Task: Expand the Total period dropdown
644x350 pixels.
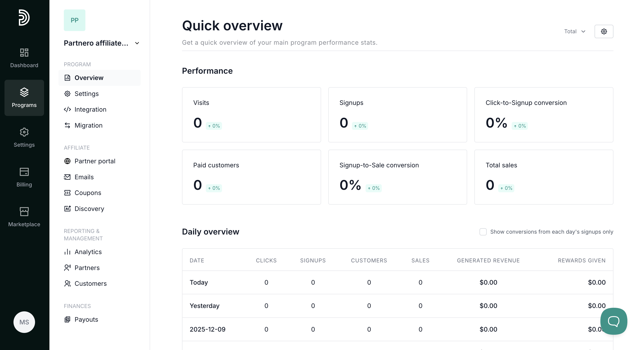Action: pyautogui.click(x=575, y=31)
